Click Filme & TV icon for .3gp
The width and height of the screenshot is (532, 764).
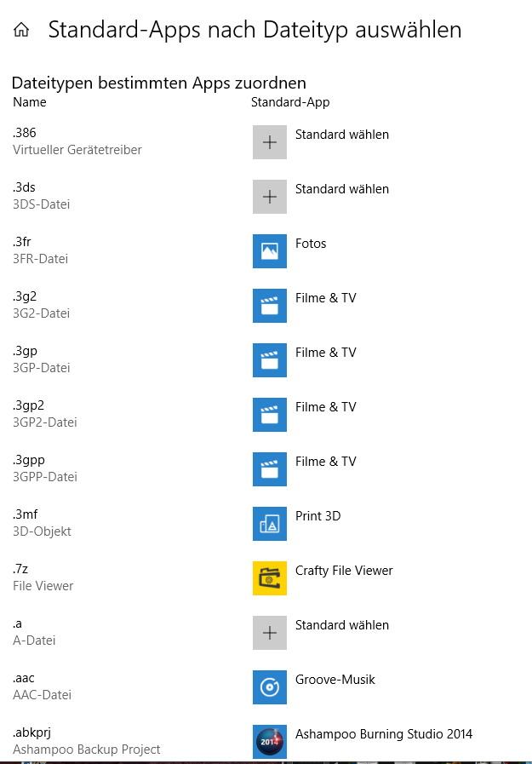coord(270,360)
